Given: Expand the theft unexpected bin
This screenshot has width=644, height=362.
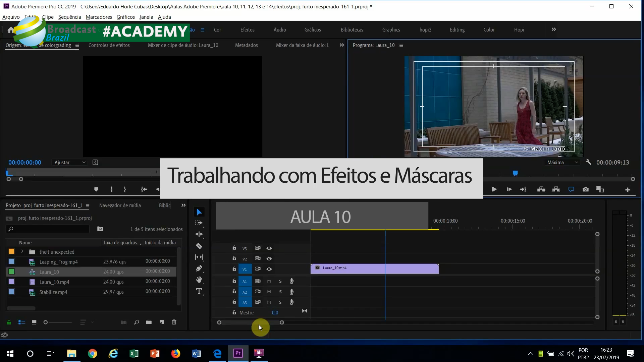Looking at the screenshot, I should (22, 251).
